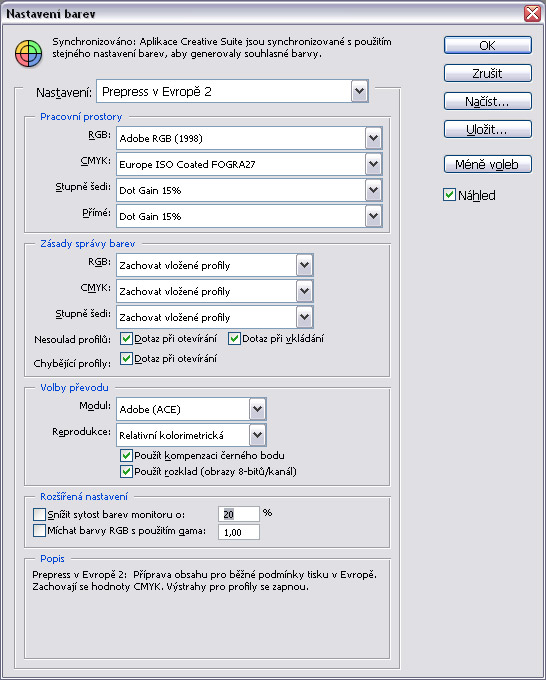Click the Zrušit button

[487, 73]
